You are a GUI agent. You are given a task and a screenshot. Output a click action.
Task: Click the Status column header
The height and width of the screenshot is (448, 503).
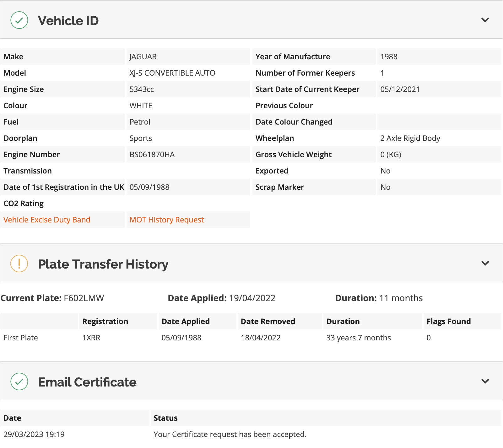[x=165, y=418]
